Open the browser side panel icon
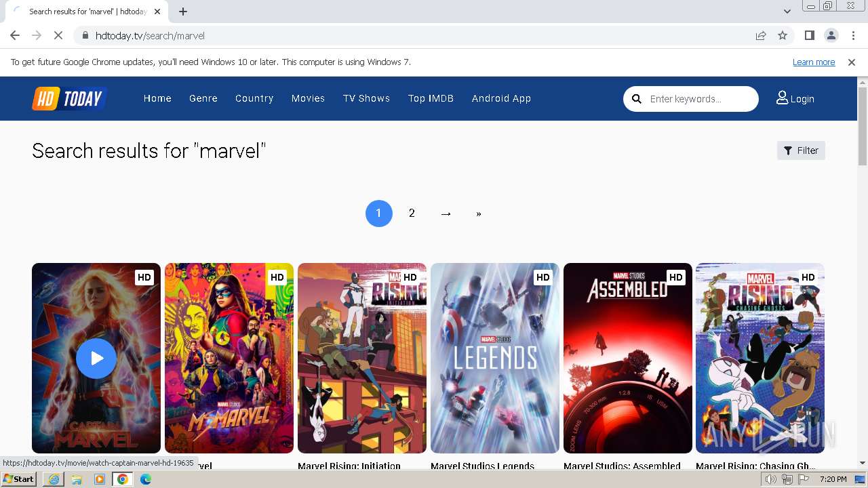The height and width of the screenshot is (488, 868). [809, 35]
